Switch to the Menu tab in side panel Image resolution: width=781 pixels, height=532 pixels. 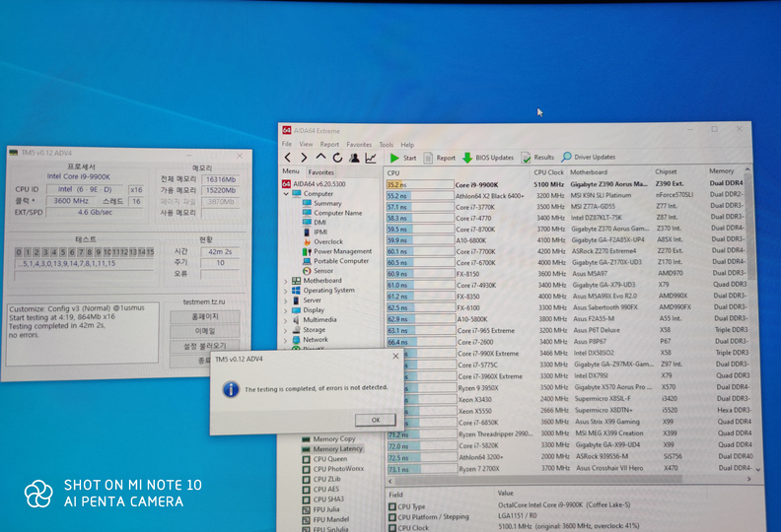point(291,171)
